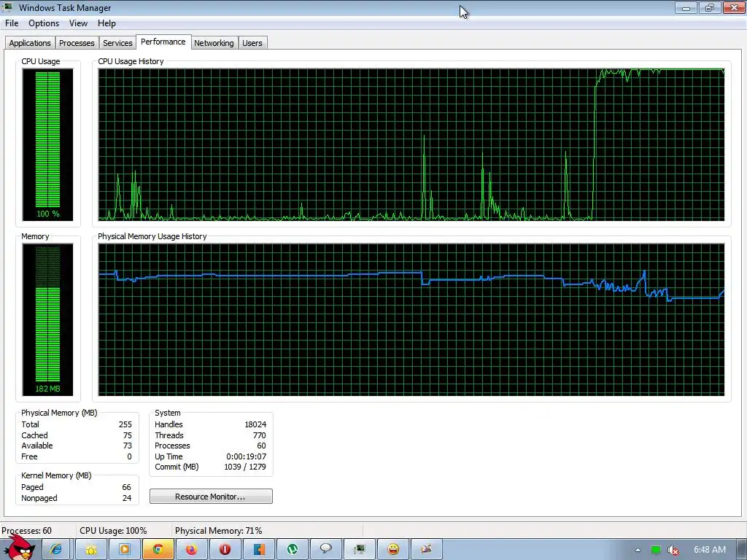Viewport: 747px width, 560px height.
Task: Click the Free memory value 0
Action: click(129, 456)
